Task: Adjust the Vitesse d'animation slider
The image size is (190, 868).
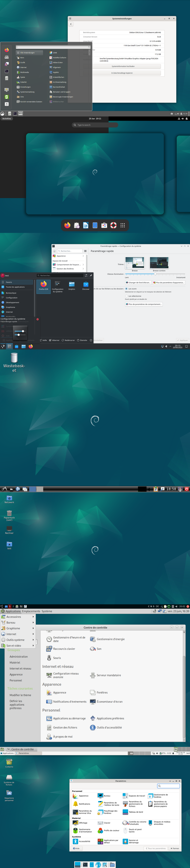Action: click(155, 274)
